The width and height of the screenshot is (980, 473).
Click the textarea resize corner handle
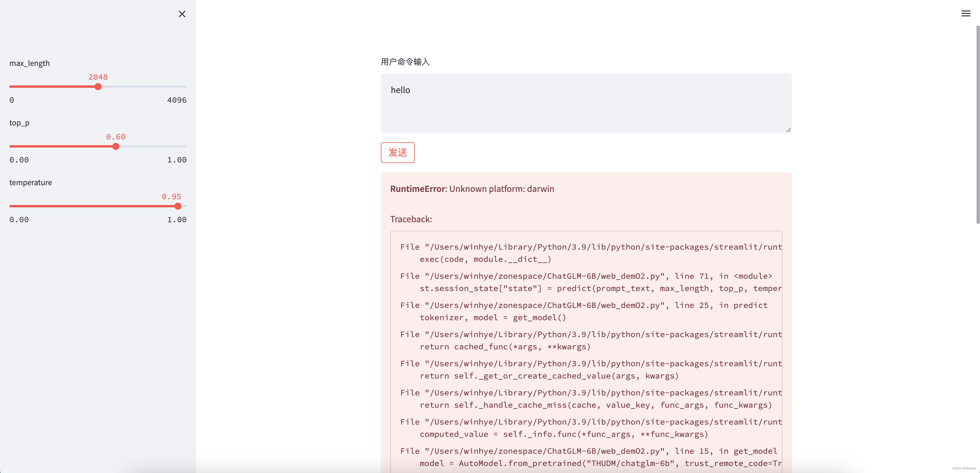tap(788, 130)
